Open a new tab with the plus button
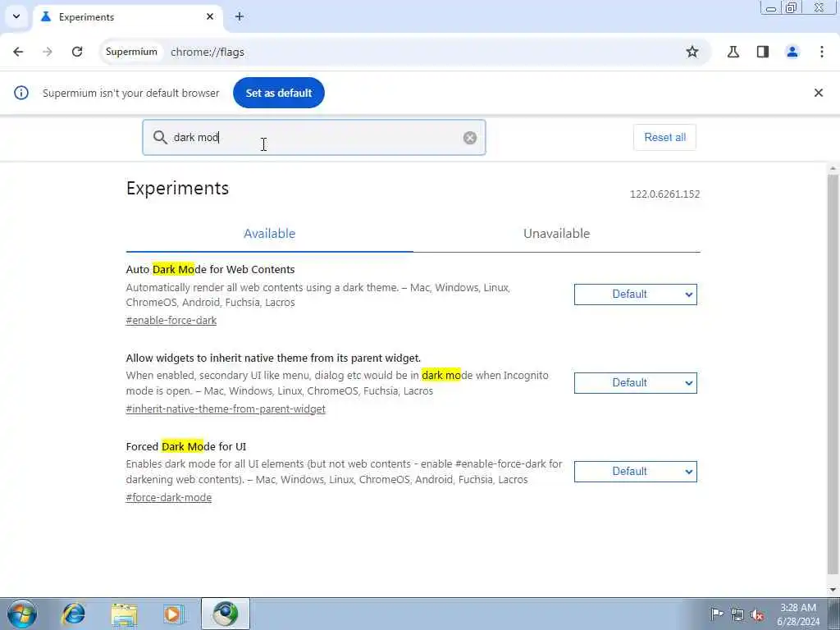The width and height of the screenshot is (840, 630). (x=240, y=16)
